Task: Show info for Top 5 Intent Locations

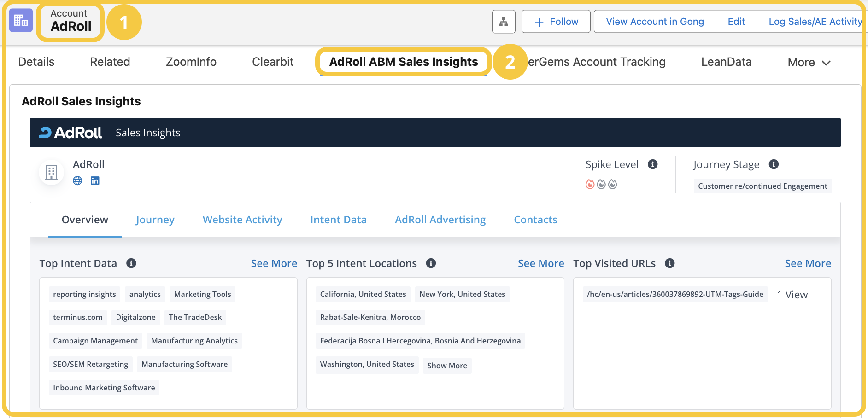Action: click(431, 263)
